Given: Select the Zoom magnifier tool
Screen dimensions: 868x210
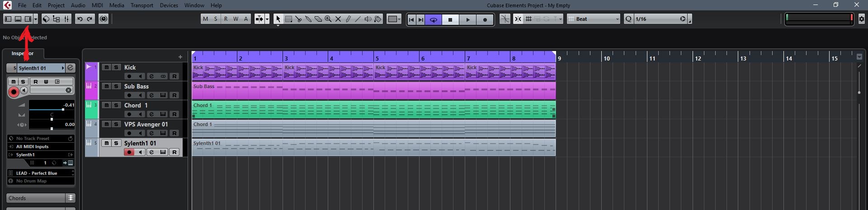Looking at the screenshot, I should pyautogui.click(x=328, y=19).
